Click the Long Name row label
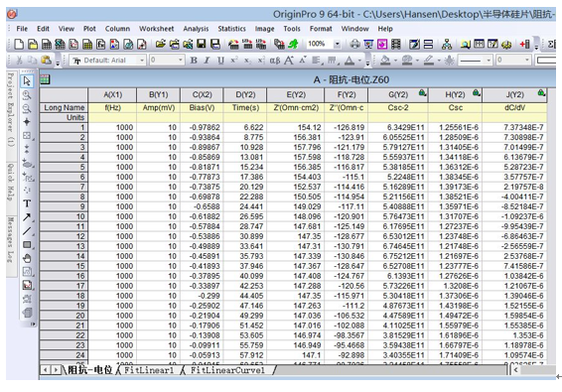 tap(64, 107)
